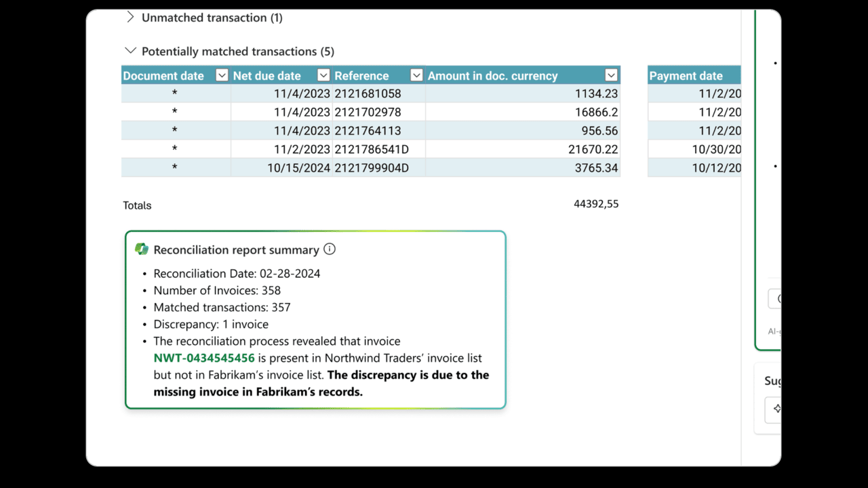Click the Reconciliation report summary heading
Screen dimensions: 868x488
coord(236,250)
